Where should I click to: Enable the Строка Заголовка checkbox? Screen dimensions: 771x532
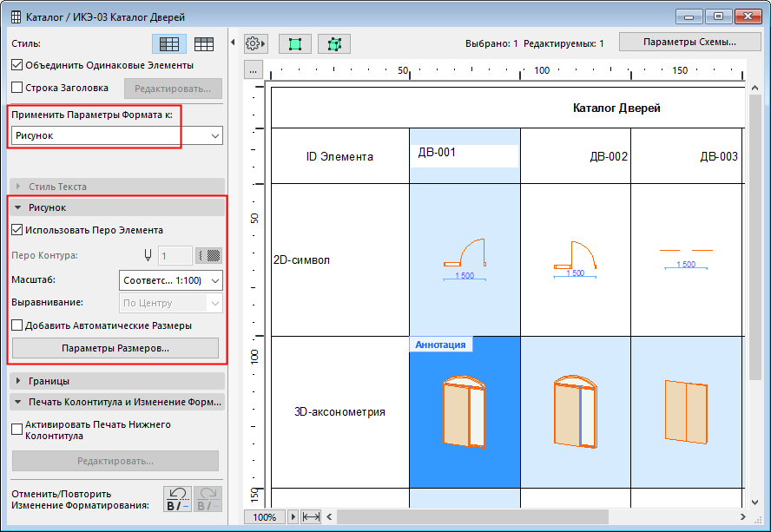point(17,88)
